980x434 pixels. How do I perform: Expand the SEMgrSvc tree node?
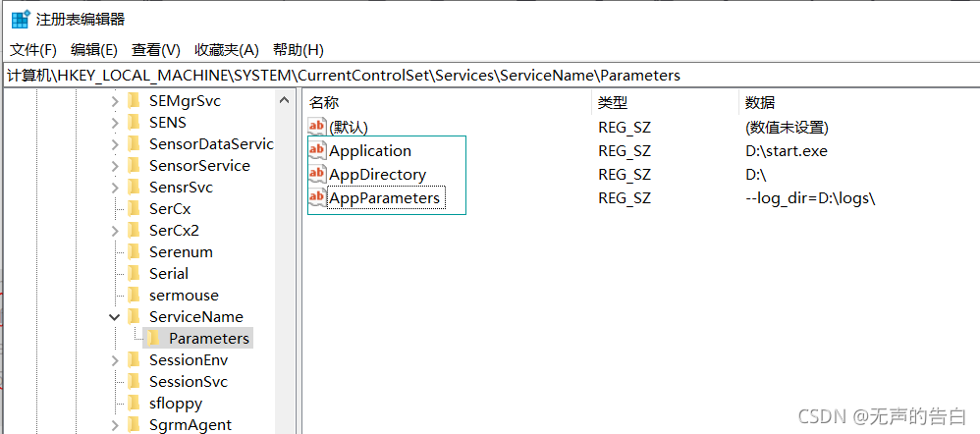pos(114,101)
